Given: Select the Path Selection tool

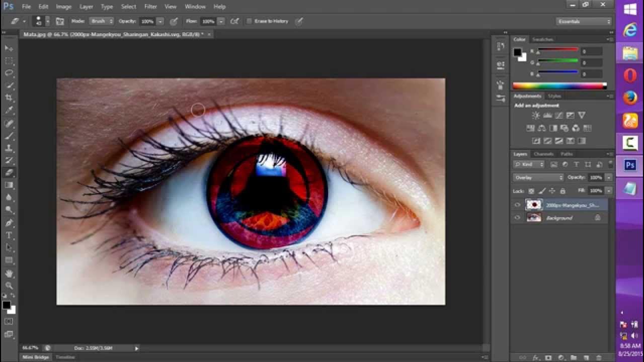Looking at the screenshot, I should (x=9, y=248).
